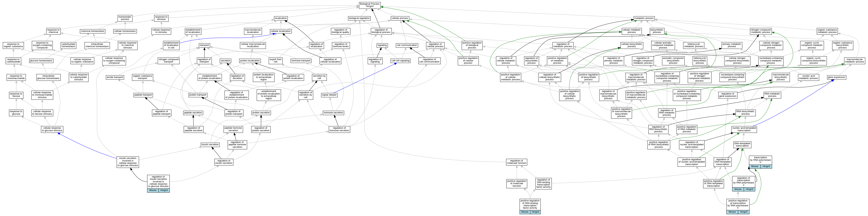868x216 pixels.
Task: Select the 'response to hexose' node
Action: [16, 95]
